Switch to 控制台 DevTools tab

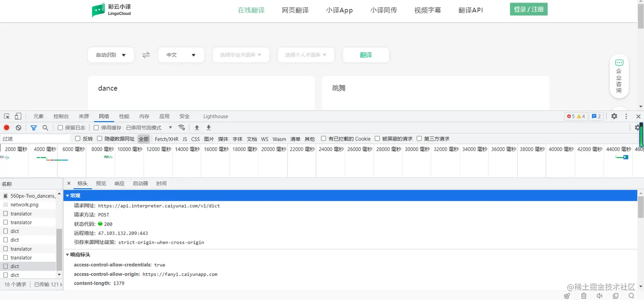(x=61, y=116)
